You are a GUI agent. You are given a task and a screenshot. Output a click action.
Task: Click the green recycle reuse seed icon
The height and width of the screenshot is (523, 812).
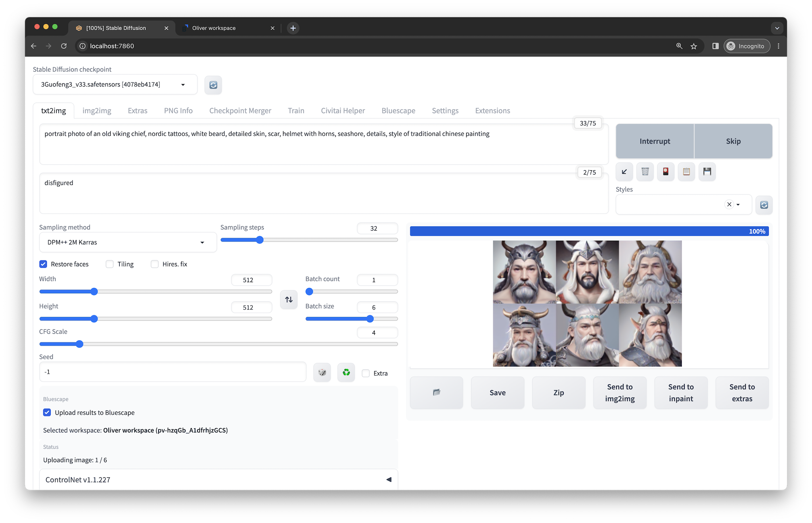tap(346, 373)
